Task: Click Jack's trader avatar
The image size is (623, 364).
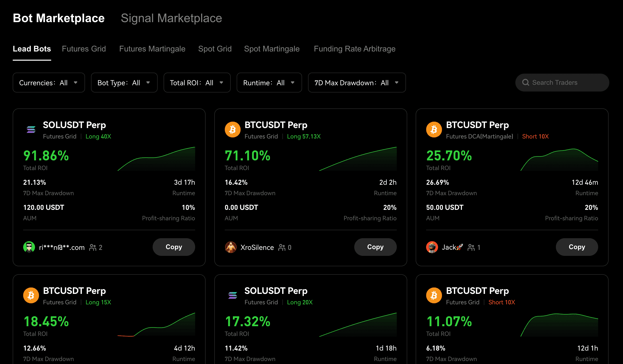Action: [x=432, y=247]
